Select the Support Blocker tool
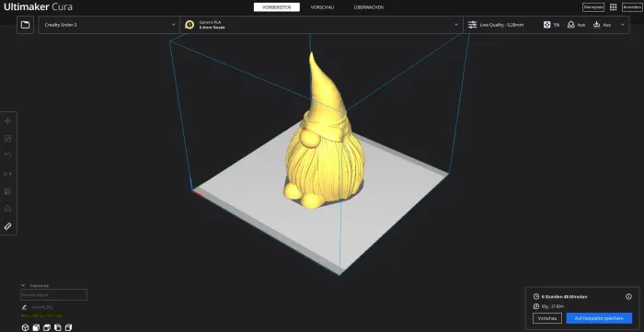Screen dimensions: 644x332 [7, 209]
